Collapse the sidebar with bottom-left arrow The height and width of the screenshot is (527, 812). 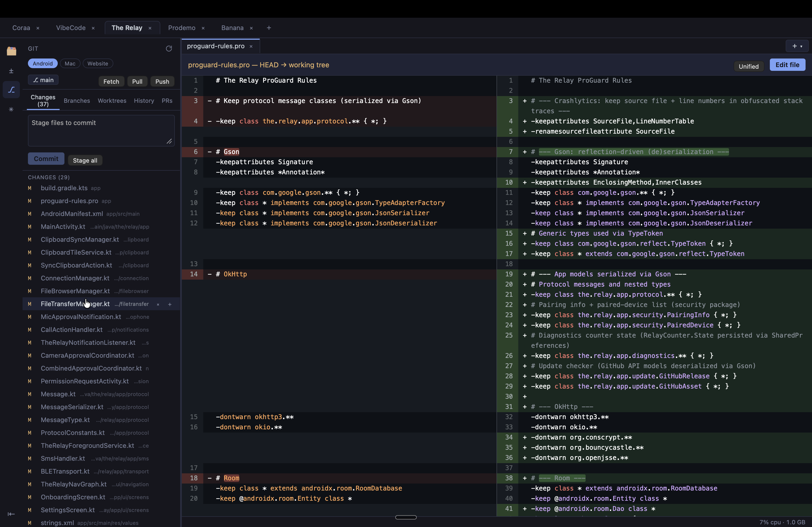coord(11,514)
